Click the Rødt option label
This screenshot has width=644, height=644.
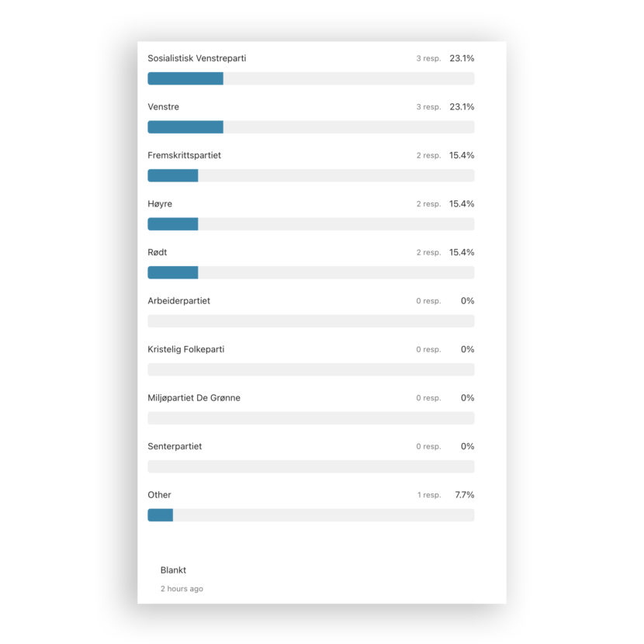tap(157, 252)
